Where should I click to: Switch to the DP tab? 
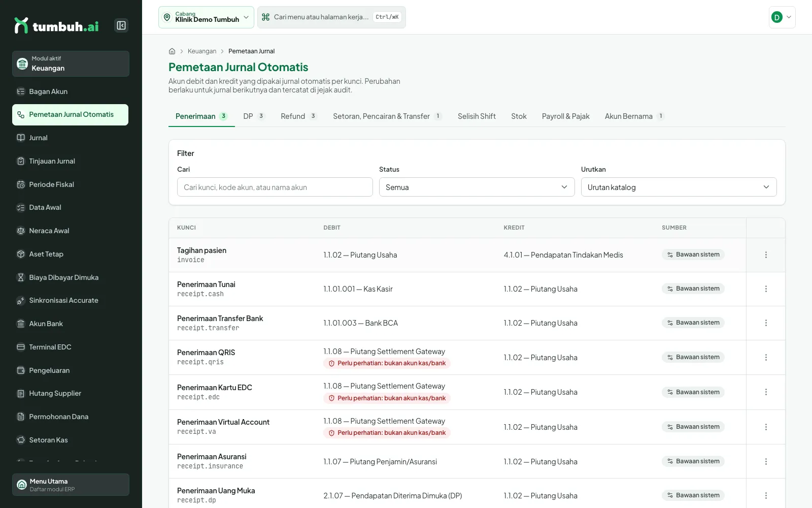[254, 116]
